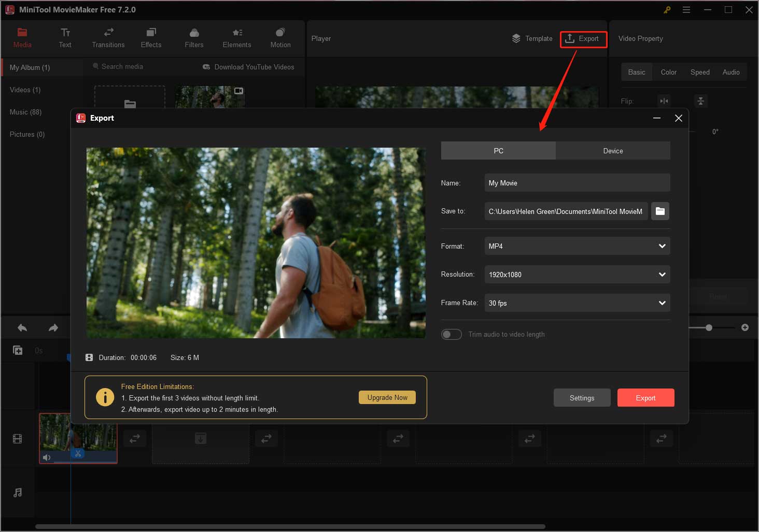Click the Name field containing My Movie
This screenshot has width=759, height=532.
577,183
